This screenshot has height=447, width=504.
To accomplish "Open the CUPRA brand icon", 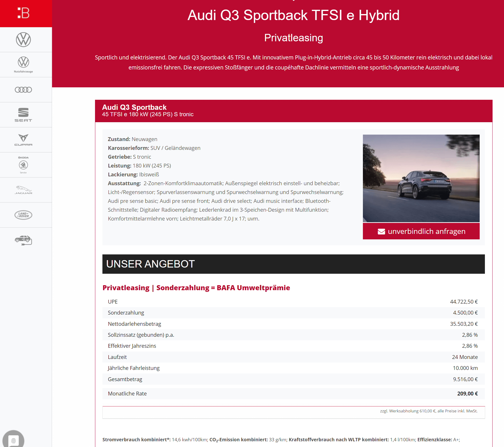I will (23, 140).
